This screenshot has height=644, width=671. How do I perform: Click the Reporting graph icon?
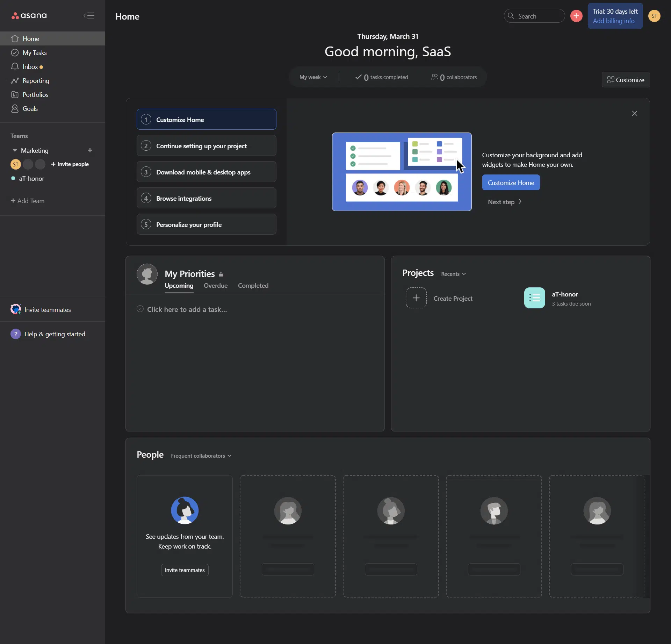(x=15, y=80)
